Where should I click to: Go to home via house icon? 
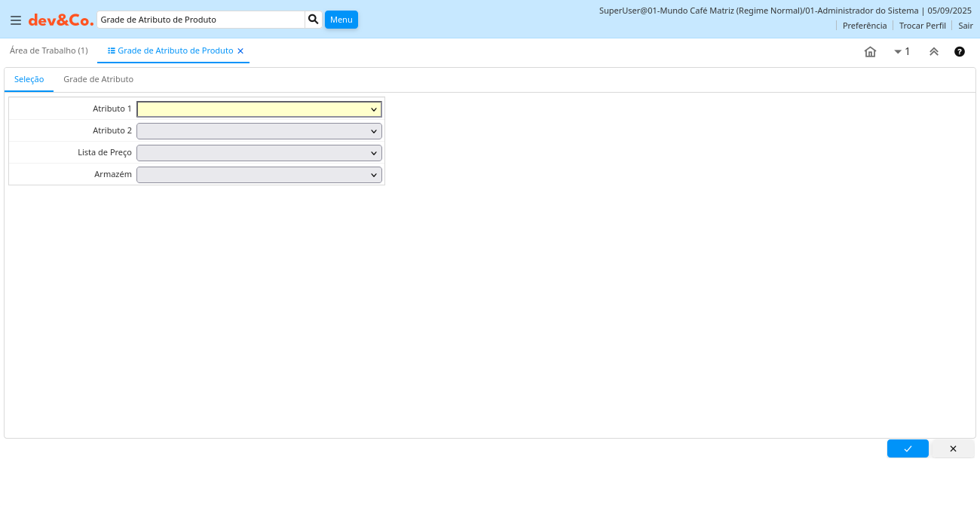[x=870, y=52]
